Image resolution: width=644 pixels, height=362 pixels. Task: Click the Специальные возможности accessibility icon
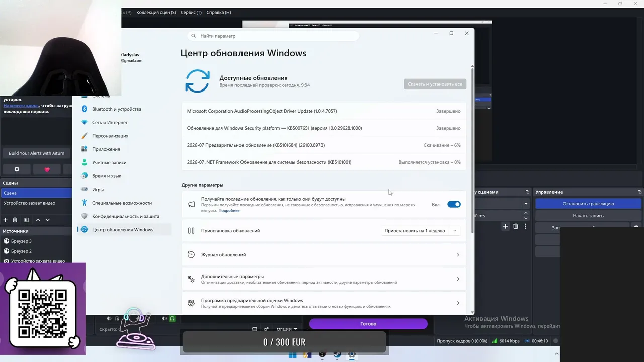coord(84,203)
